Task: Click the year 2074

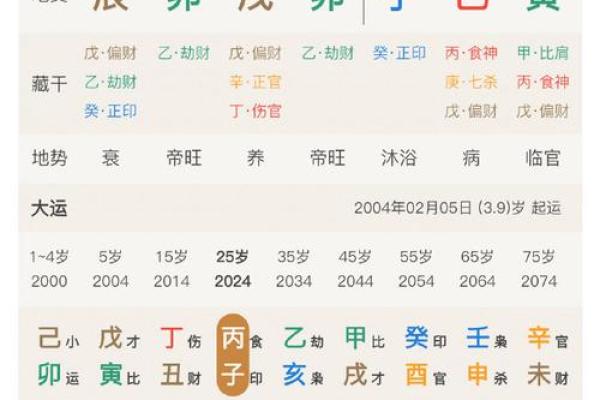Action: (539, 282)
